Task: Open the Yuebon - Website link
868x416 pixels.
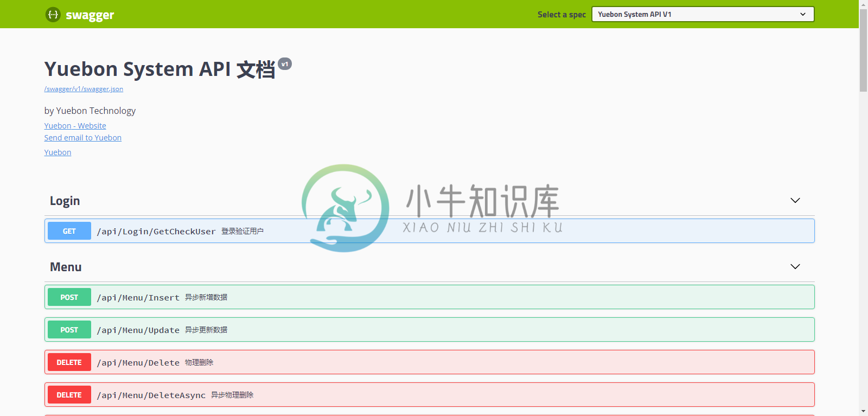Action: click(75, 126)
